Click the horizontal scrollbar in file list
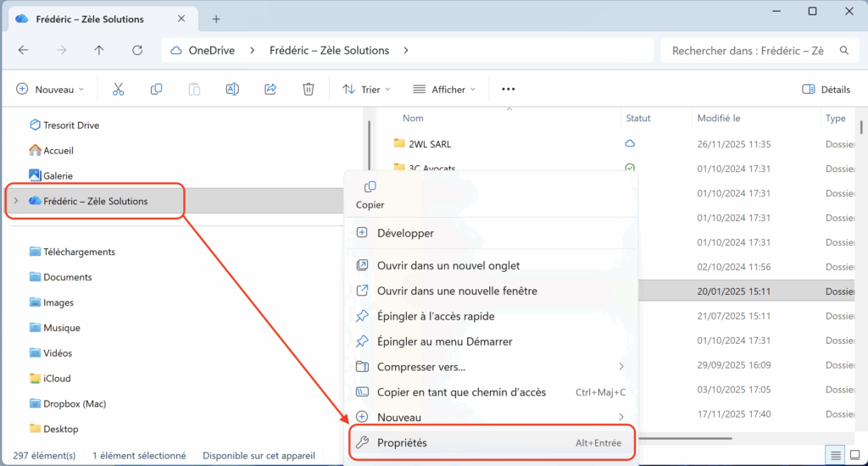Screen dimensions: 868x466 (x=678, y=438)
